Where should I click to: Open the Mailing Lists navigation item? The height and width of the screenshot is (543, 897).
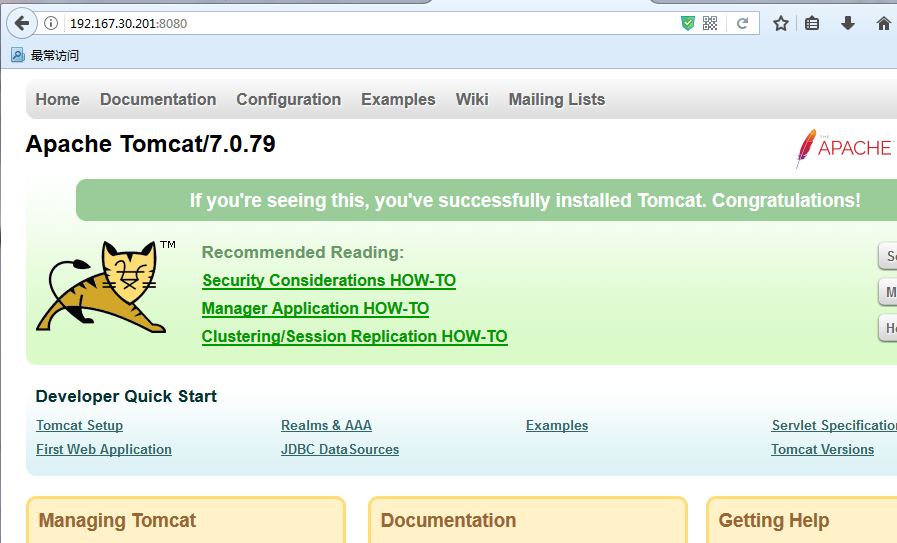pyautogui.click(x=557, y=100)
